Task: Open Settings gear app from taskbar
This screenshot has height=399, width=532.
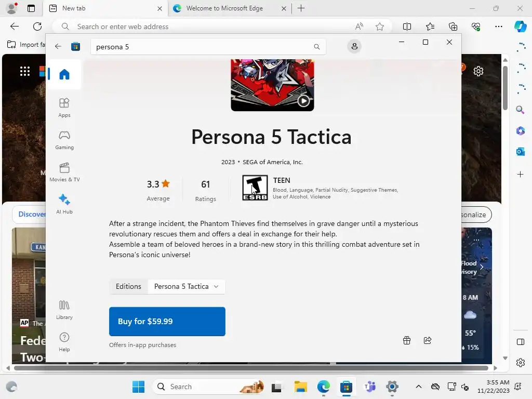Action: [392, 387]
